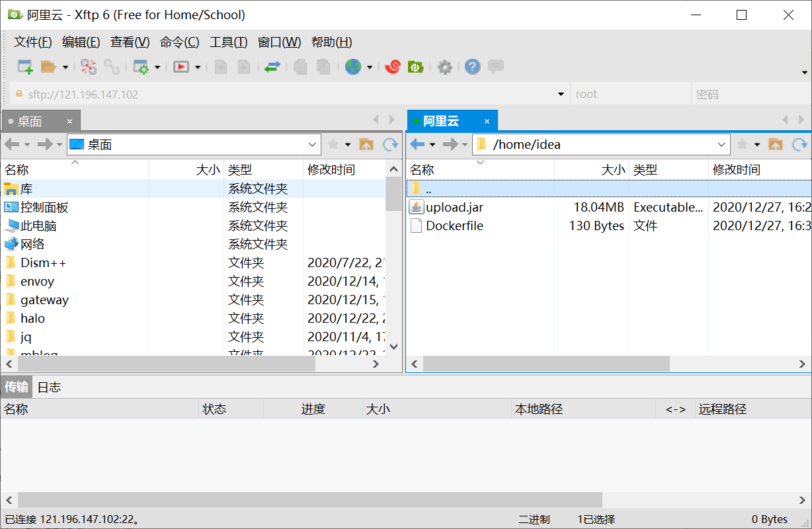Image resolution: width=812 pixels, height=529 pixels.
Task: Select upload.jar in the remote pane
Action: pos(454,207)
